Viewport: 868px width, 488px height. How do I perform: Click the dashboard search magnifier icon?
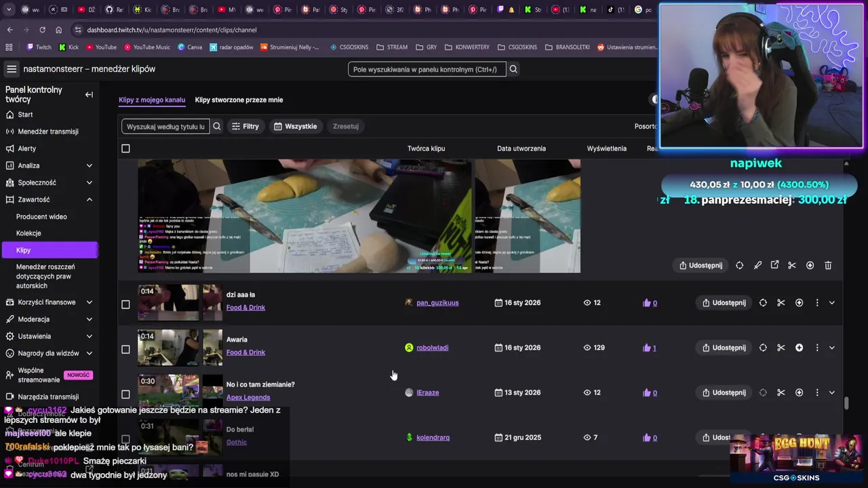tap(513, 69)
